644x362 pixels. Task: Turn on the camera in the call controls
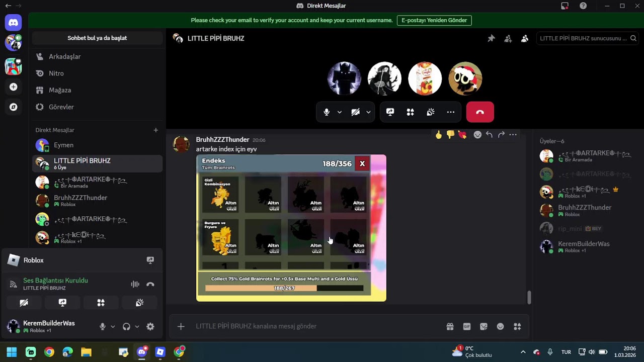pos(356,112)
